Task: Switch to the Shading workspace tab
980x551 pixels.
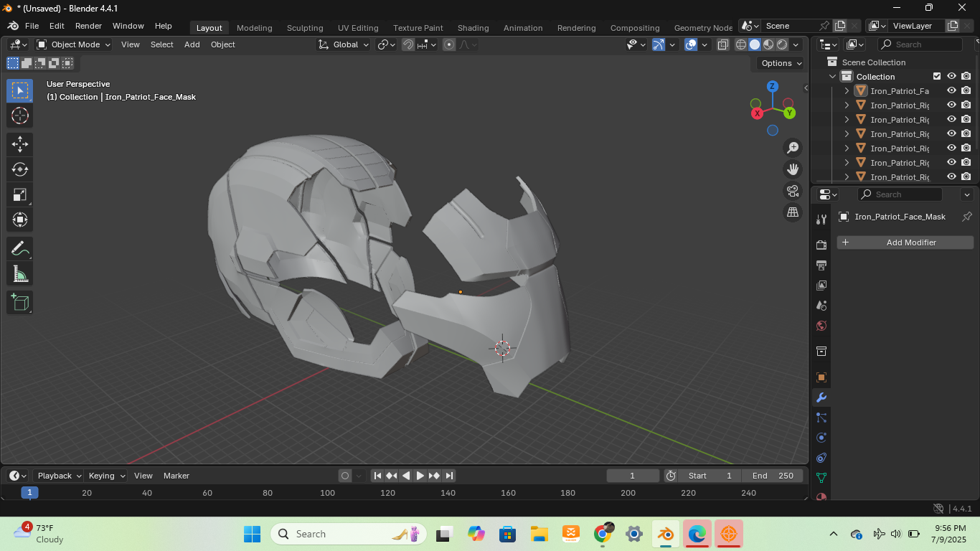Action: (x=473, y=28)
